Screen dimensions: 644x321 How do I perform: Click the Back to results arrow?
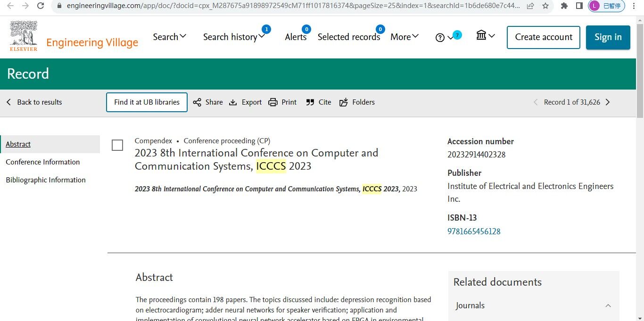pos(9,102)
